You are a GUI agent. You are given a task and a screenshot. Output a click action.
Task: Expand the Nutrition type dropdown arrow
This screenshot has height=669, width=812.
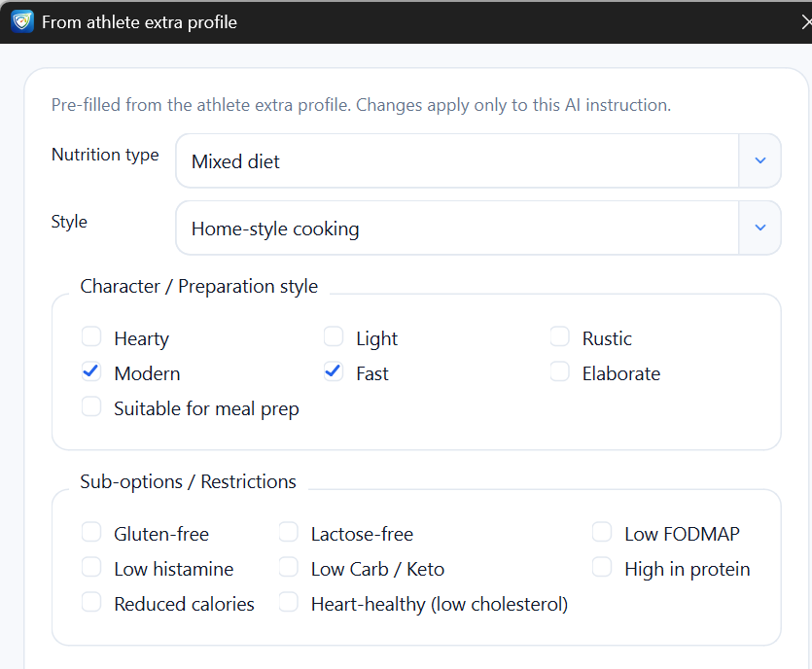pos(759,160)
